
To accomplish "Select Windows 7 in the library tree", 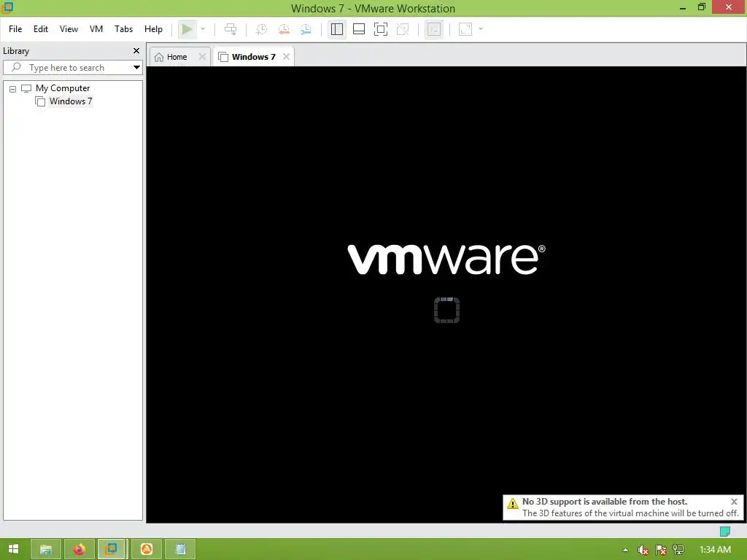I will (x=71, y=101).
